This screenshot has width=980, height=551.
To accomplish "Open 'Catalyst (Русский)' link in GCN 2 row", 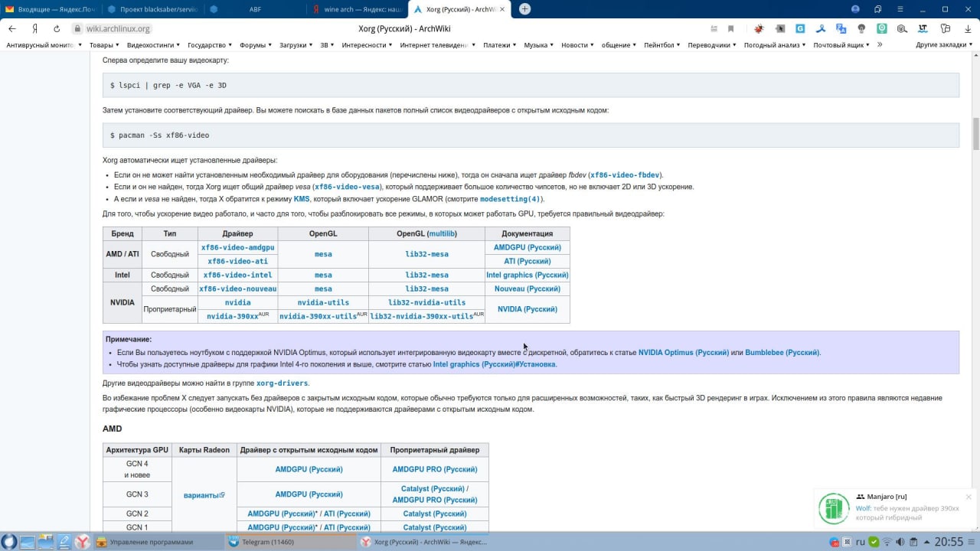I will click(435, 514).
